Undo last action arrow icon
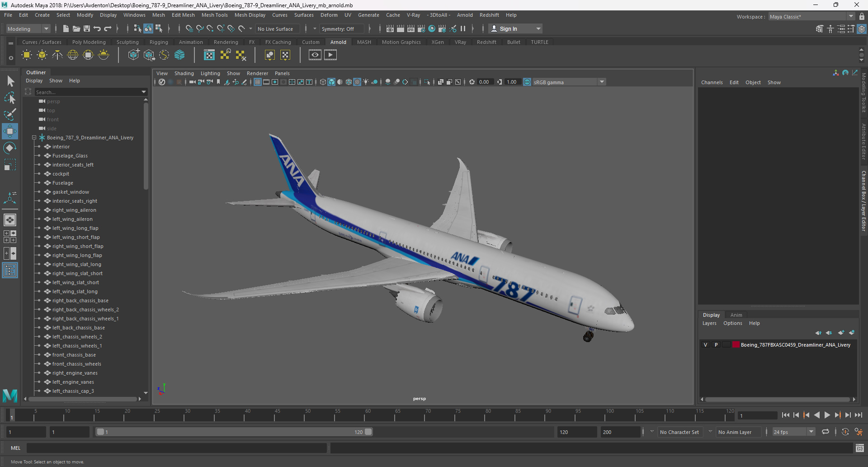Image resolution: width=868 pixels, height=467 pixels. pyautogui.click(x=97, y=29)
